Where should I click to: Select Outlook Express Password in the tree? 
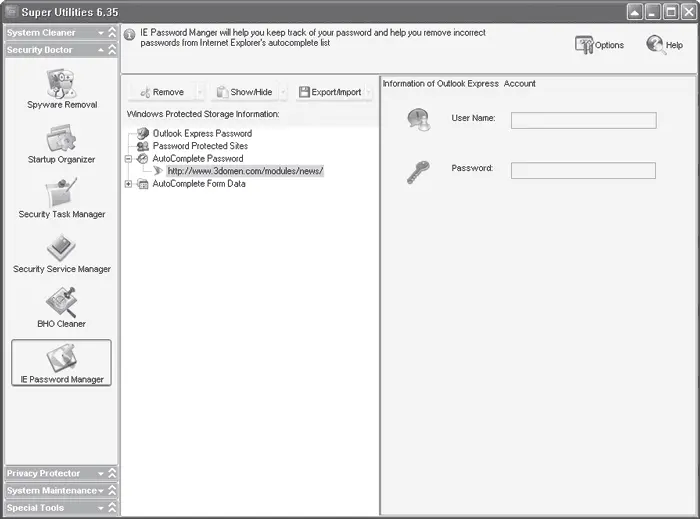point(201,133)
